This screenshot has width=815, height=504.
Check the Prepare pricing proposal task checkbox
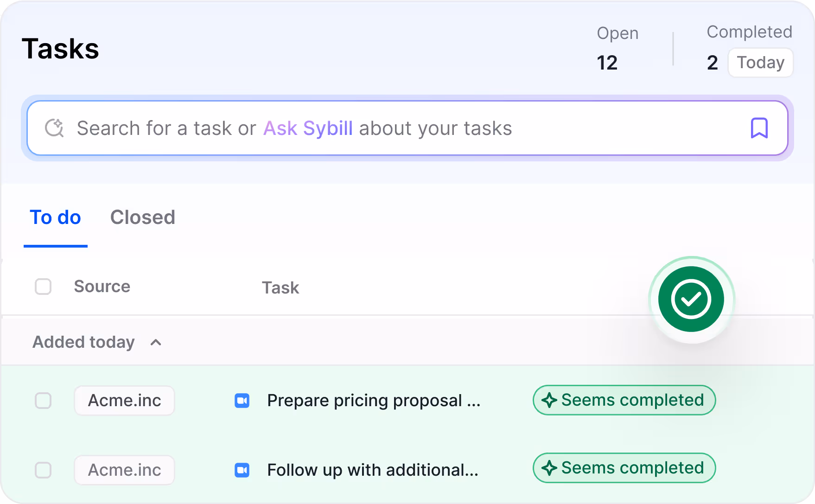pos(43,401)
